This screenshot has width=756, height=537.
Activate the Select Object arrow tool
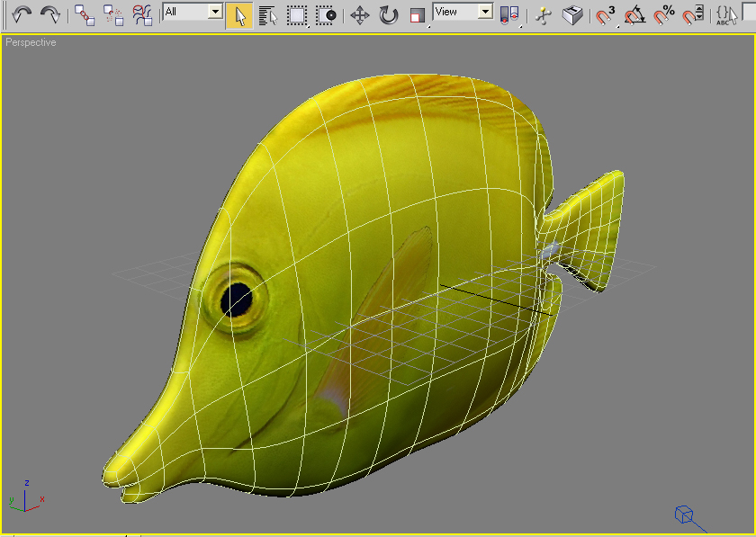[238, 13]
